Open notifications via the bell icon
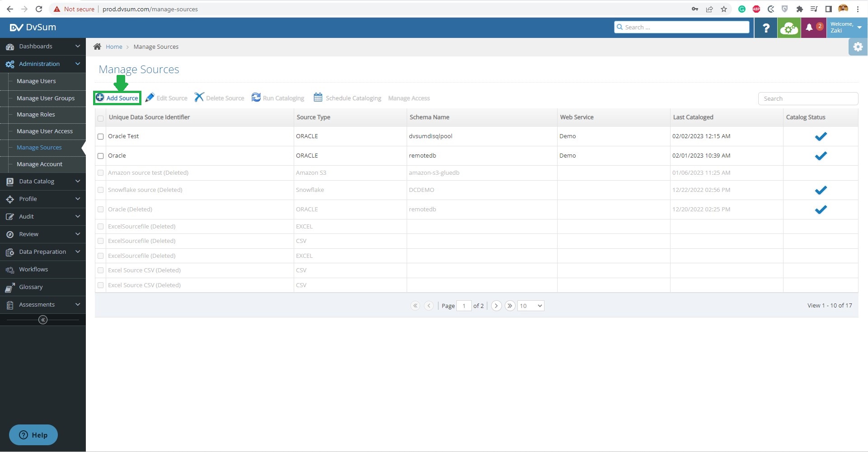 coord(809,27)
